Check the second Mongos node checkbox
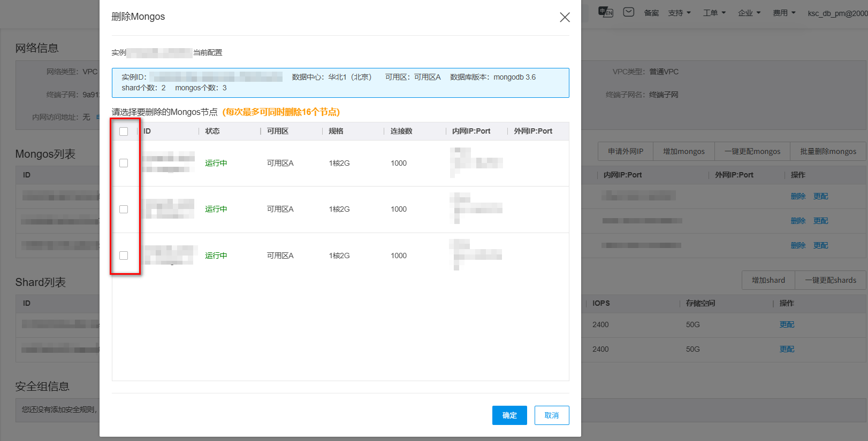The image size is (868, 441). point(124,209)
